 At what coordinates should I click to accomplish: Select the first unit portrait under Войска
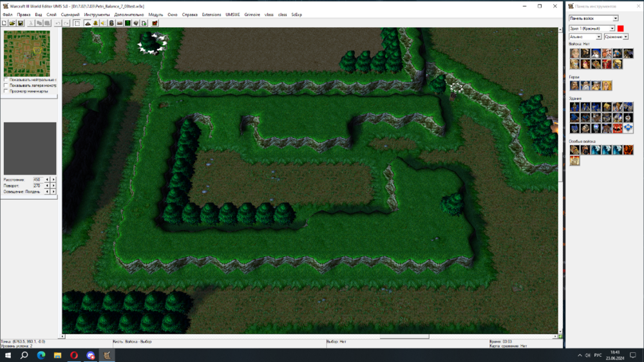(574, 53)
